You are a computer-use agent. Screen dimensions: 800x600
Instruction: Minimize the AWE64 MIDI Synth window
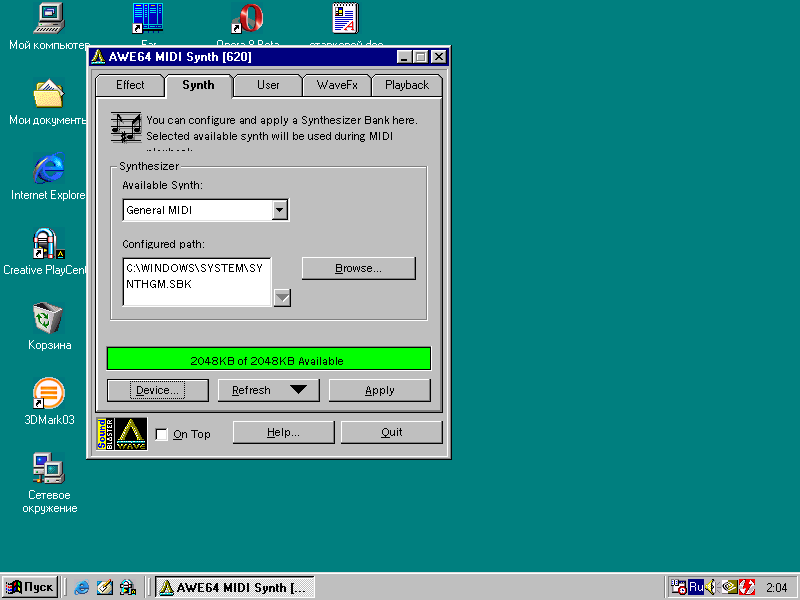405,57
